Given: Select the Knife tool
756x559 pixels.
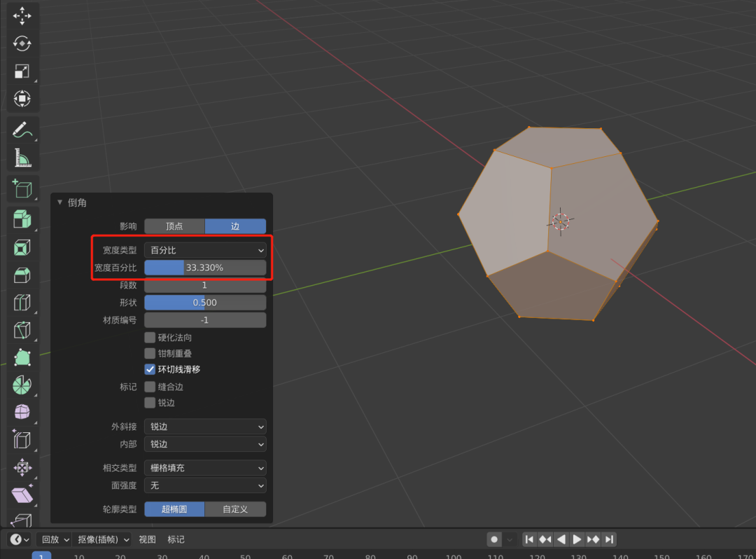Looking at the screenshot, I should point(22,331).
